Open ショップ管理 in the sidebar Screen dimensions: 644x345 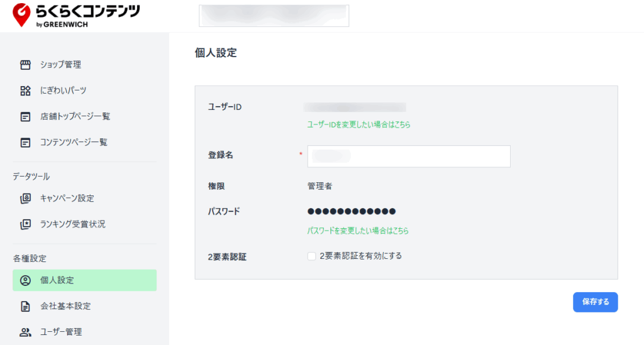tap(60, 65)
